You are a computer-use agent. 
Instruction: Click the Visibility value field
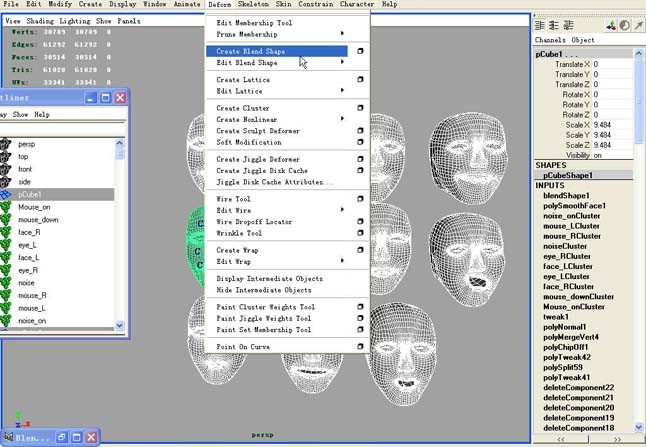612,155
